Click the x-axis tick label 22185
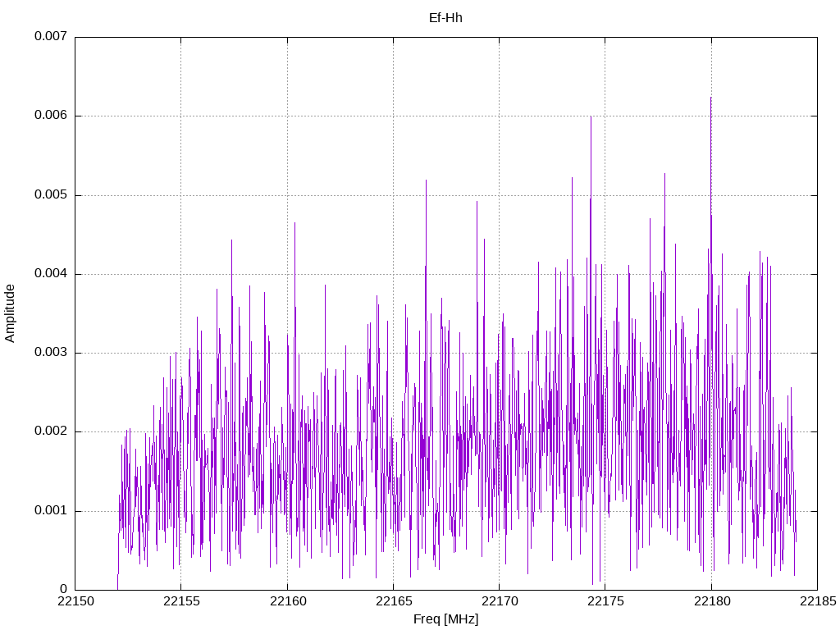The width and height of the screenshot is (840, 630). pyautogui.click(x=818, y=601)
